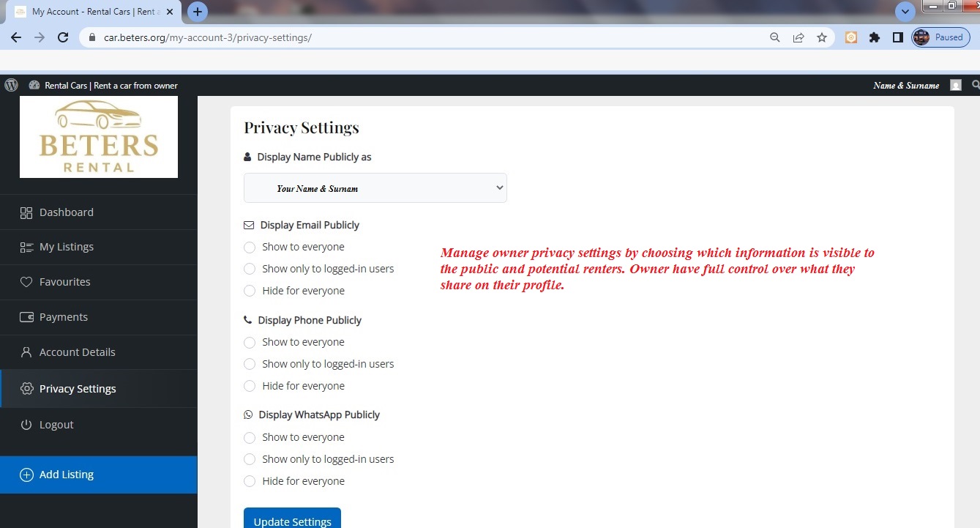Click the WordPress logo in admin bar

pos(11,85)
